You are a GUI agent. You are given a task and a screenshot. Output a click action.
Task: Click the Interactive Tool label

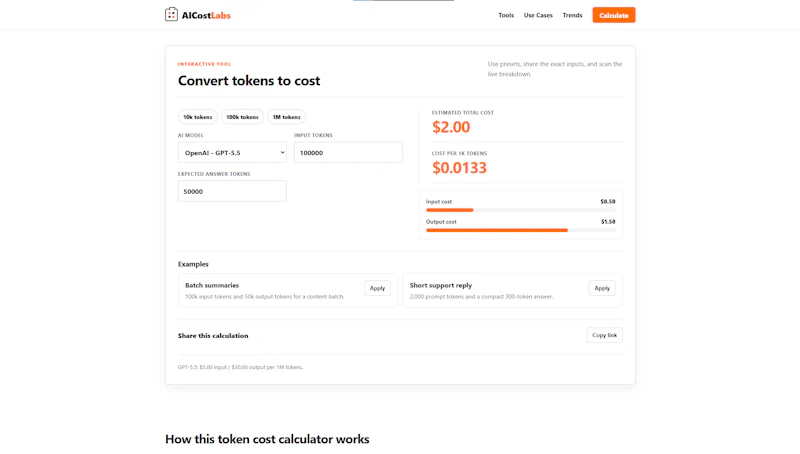[204, 64]
